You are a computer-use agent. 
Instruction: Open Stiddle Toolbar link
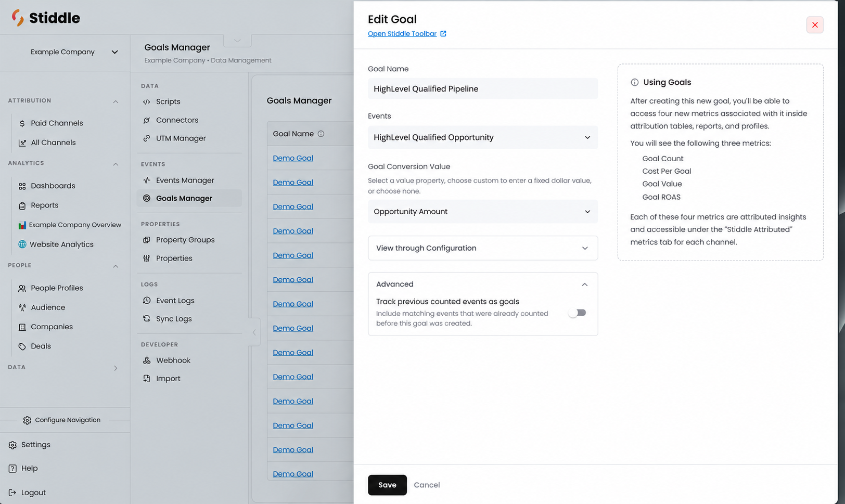point(402,34)
